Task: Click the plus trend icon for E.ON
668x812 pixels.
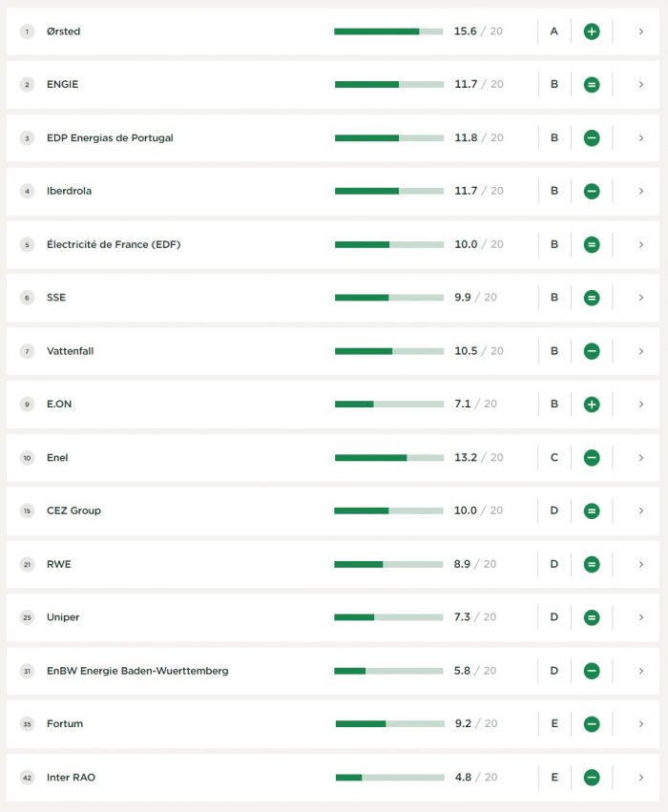Action: (592, 405)
